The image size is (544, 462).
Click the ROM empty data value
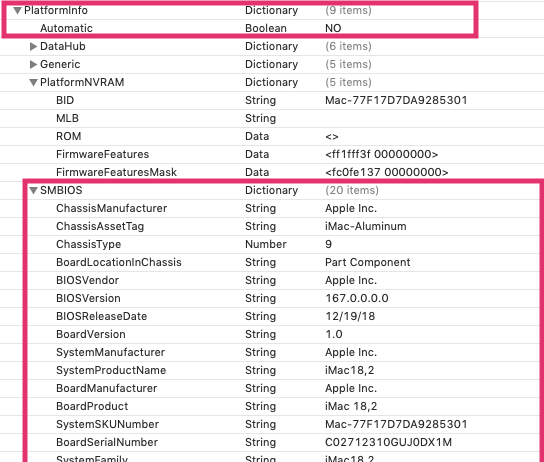pos(332,137)
